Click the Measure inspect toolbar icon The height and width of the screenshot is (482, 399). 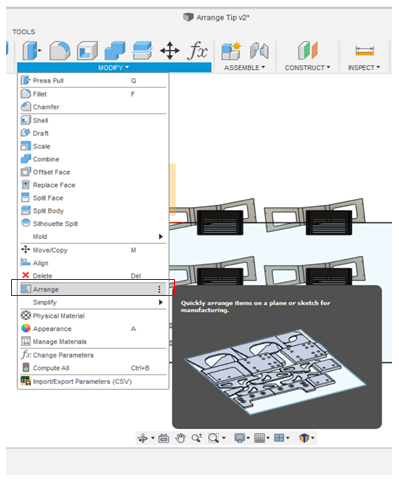coord(365,51)
